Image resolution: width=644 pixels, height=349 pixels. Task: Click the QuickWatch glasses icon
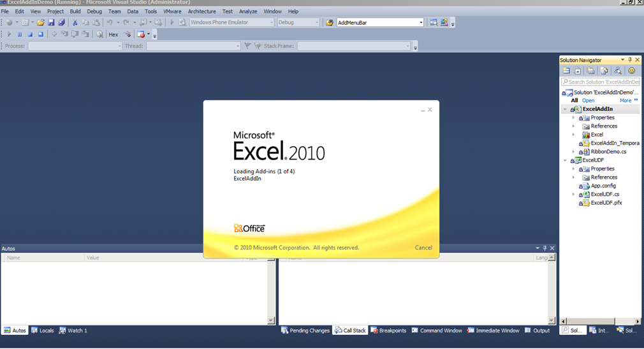click(99, 34)
